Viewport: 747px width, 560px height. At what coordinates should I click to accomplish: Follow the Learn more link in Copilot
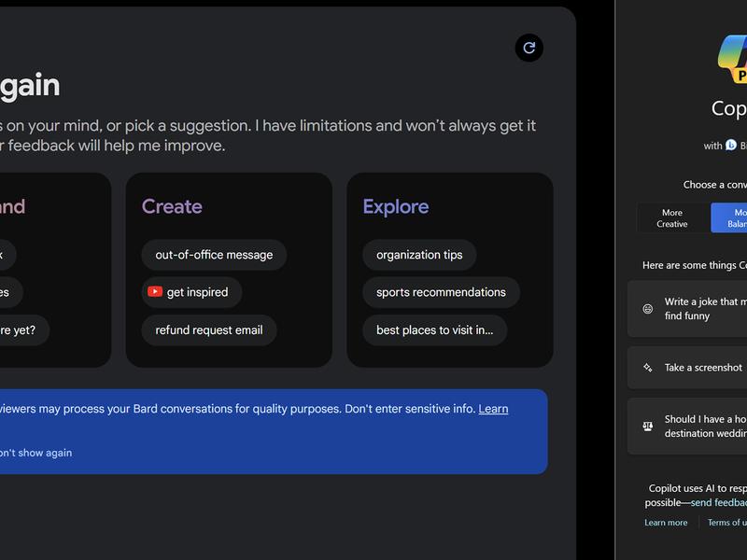coord(666,523)
